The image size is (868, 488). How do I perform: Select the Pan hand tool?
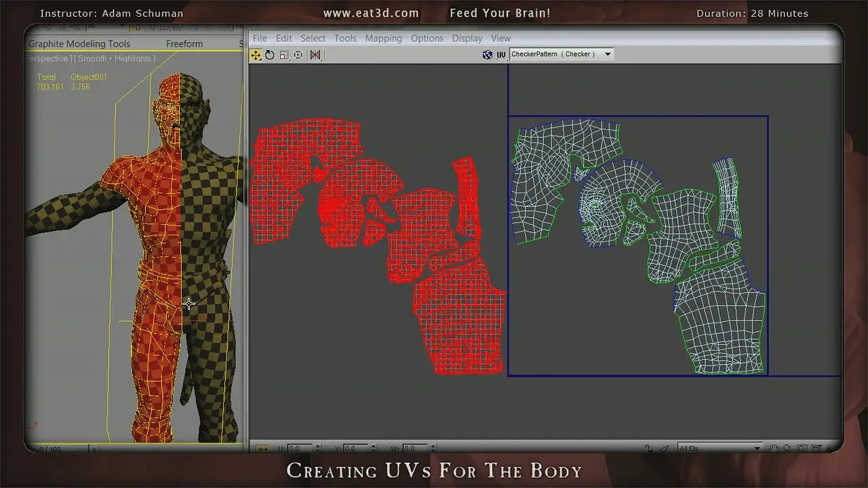click(774, 448)
